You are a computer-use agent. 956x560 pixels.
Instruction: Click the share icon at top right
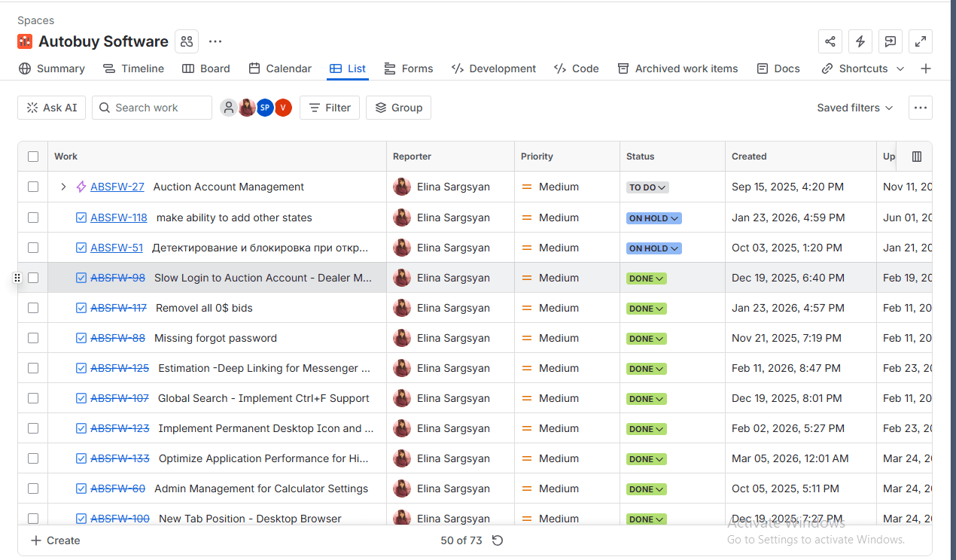(830, 41)
